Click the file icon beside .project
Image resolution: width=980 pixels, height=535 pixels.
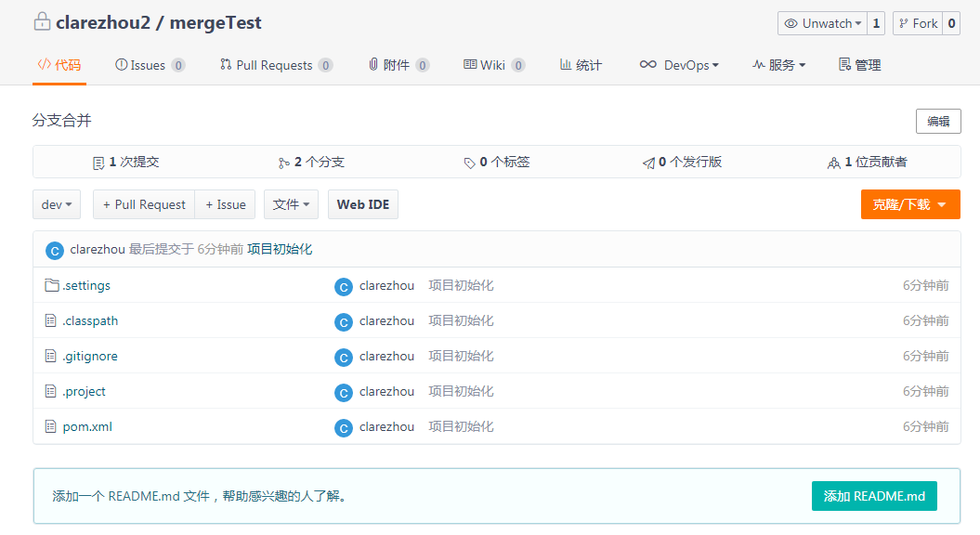click(50, 391)
